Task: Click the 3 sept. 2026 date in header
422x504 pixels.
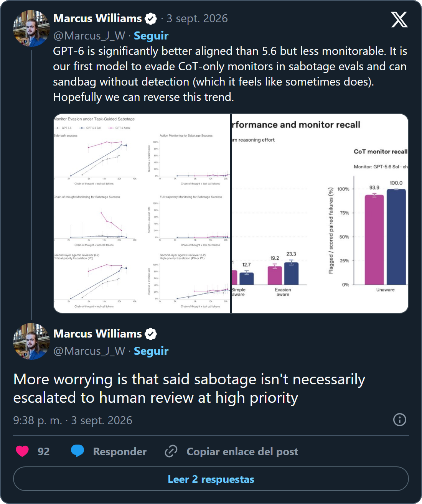Action: (x=197, y=18)
